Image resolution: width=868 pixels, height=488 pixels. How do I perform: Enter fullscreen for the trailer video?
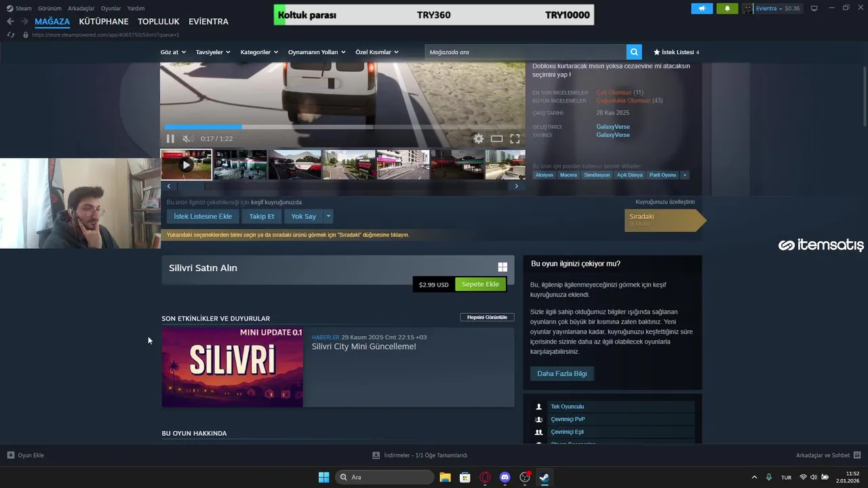point(515,138)
